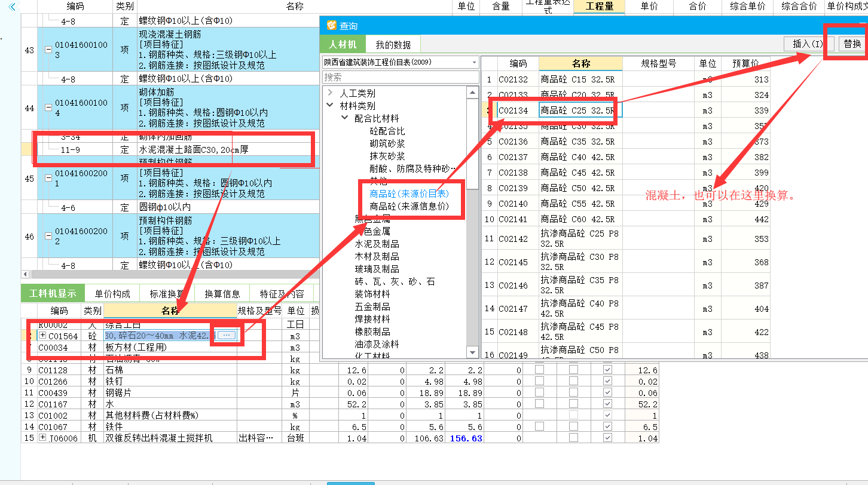Select the 抹灰砂浆 tree item

pos(387,156)
